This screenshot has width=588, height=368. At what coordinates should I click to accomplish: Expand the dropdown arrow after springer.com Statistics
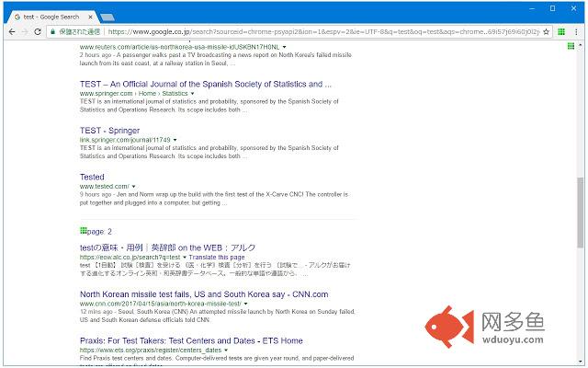[x=193, y=94]
